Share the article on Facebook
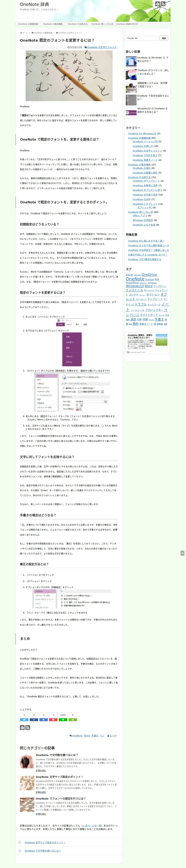Image resolution: width=186 pixels, height=868 pixels. [34, 720]
